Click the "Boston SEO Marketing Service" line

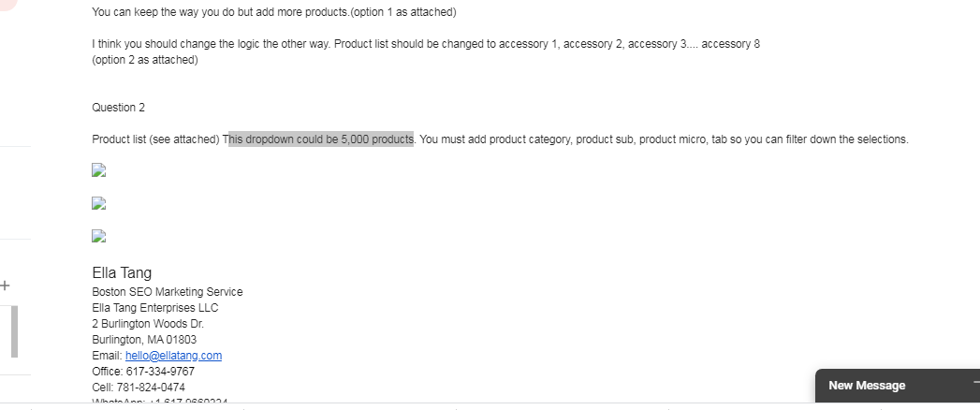point(168,292)
